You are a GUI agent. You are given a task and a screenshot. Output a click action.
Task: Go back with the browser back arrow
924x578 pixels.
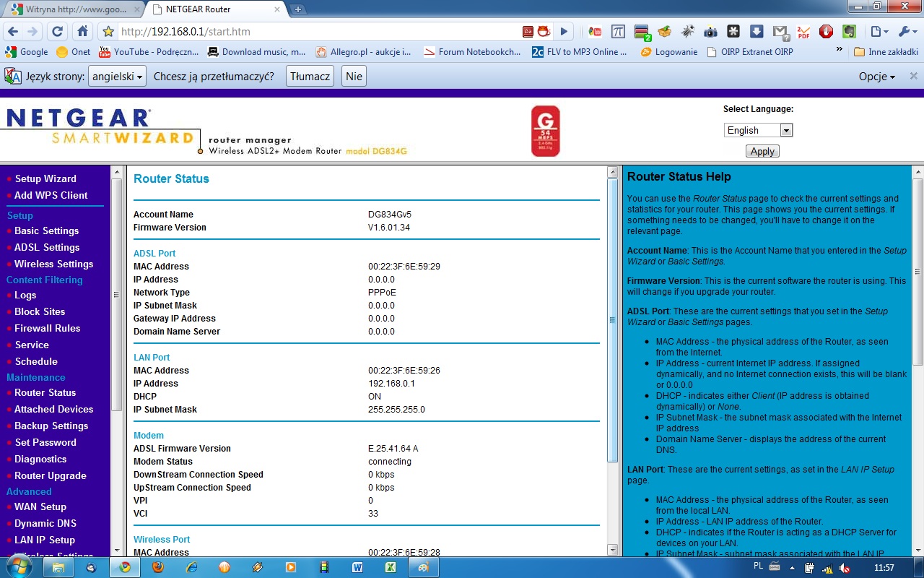[12, 32]
